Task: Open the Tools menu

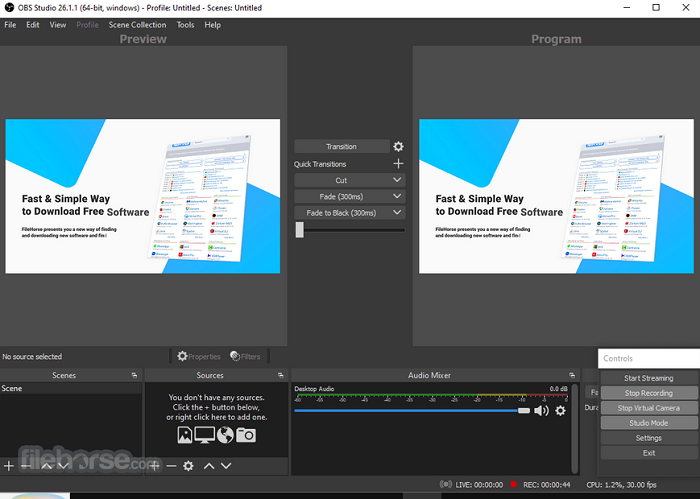Action: point(185,25)
